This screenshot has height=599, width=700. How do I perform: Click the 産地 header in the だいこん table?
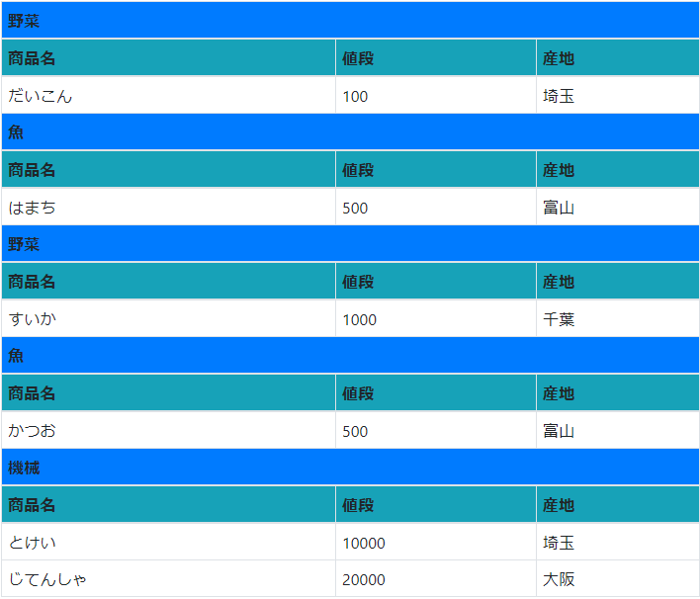[x=618, y=57]
